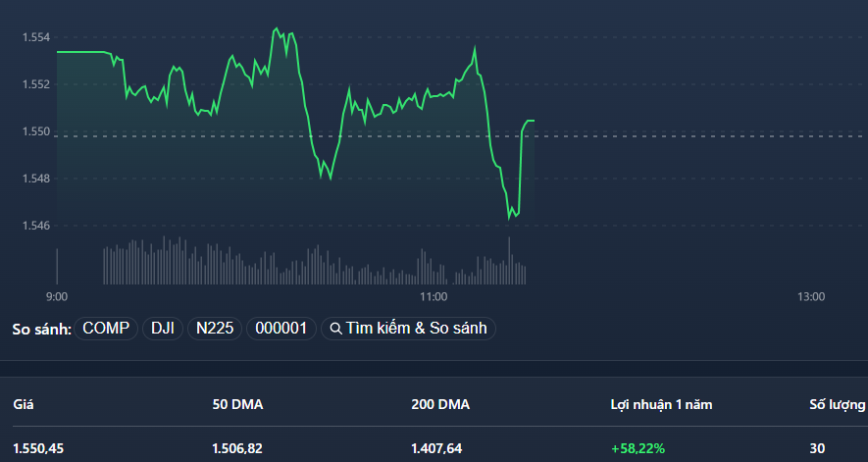The image size is (868, 462).
Task: Add COMP index to comparison
Action: coord(106,329)
